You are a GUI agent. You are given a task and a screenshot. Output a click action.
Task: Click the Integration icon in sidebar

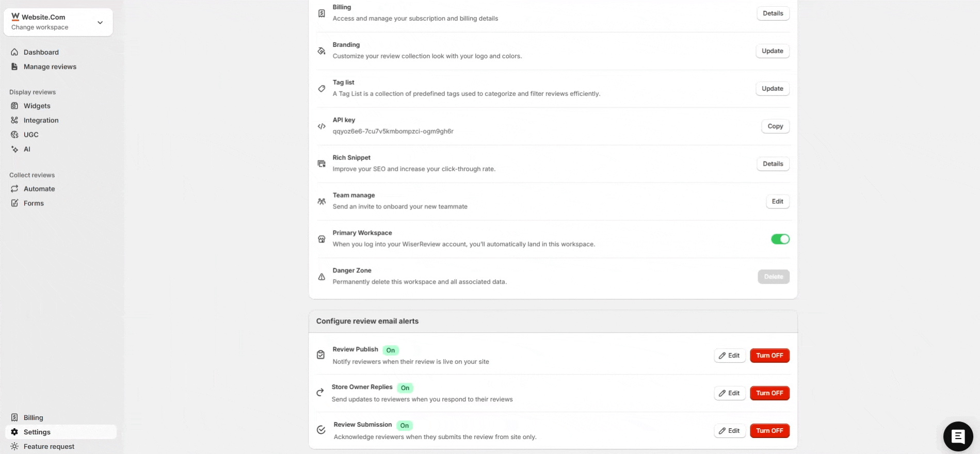tap(14, 120)
